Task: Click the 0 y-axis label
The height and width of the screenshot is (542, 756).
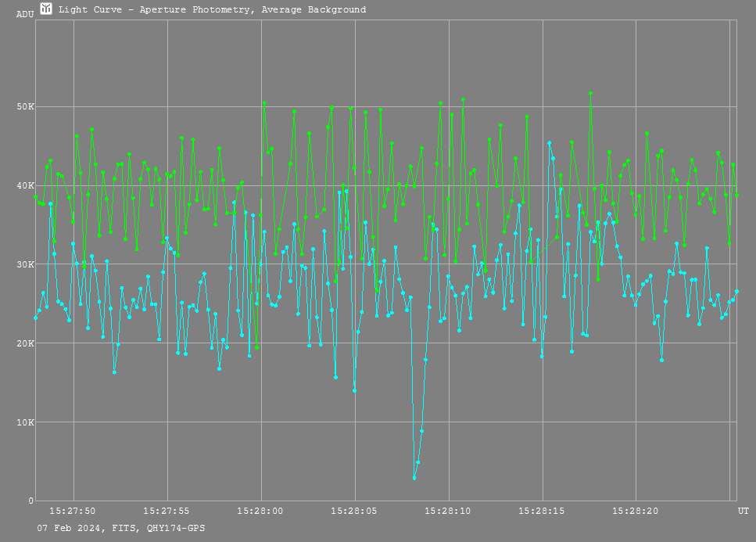Action: pos(31,501)
